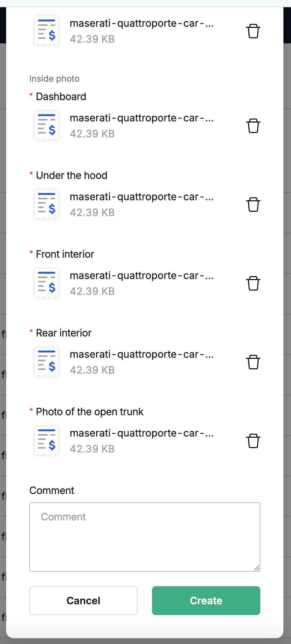
Task: Click the open trunk file document icon
Action: (x=47, y=441)
